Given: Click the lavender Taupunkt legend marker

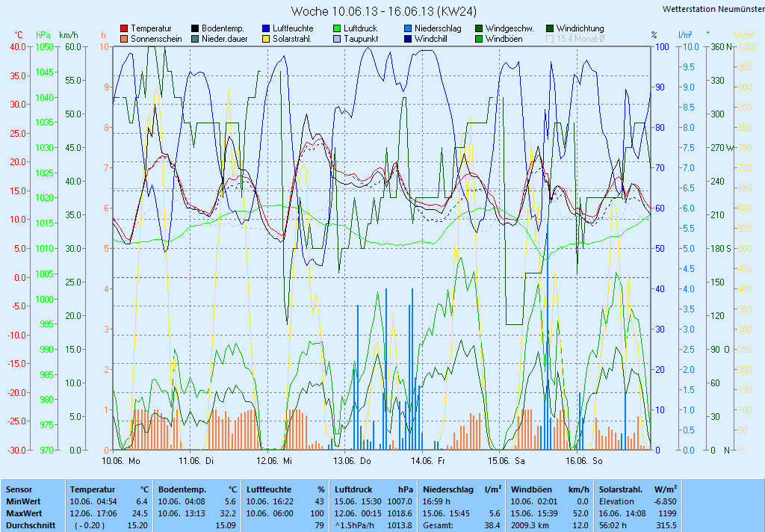Looking at the screenshot, I should (337, 39).
